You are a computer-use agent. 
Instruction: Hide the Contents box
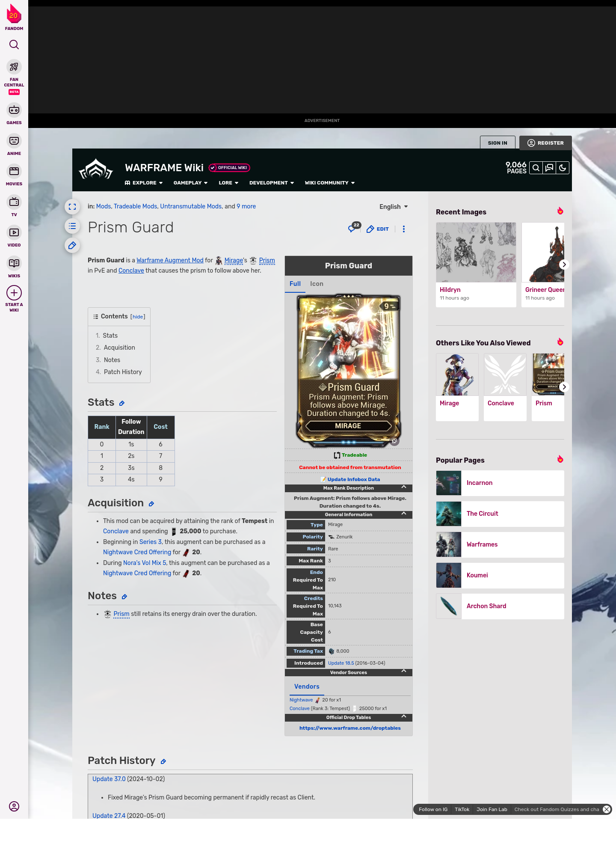coord(138,317)
